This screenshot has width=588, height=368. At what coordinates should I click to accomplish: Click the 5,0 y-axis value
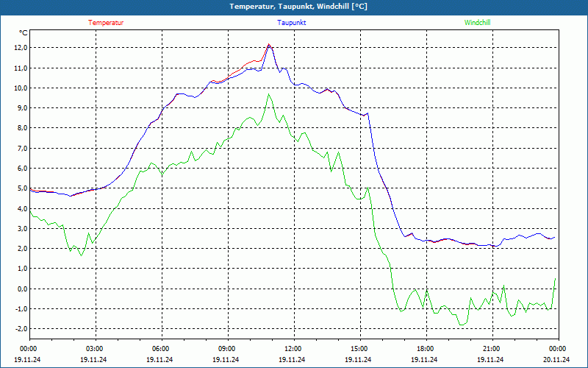click(22, 188)
